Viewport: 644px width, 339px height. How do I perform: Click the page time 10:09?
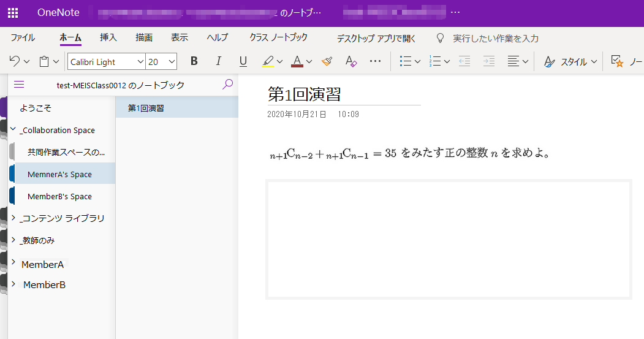(x=348, y=114)
